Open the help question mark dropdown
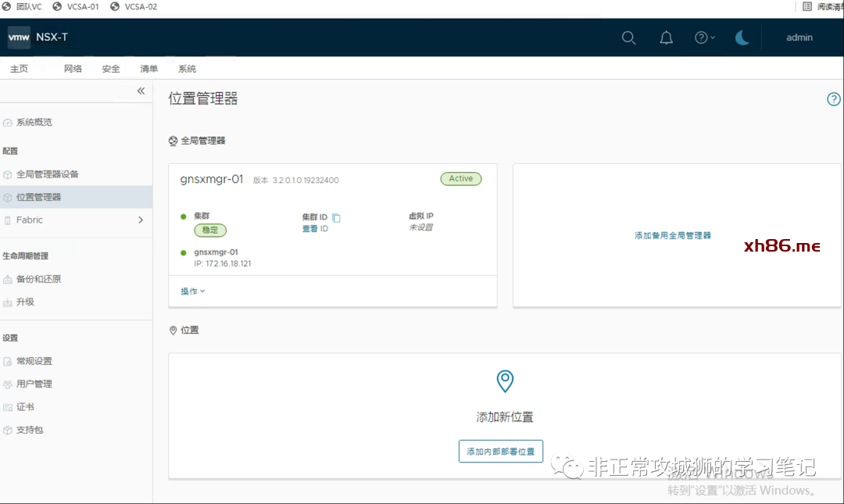Viewport: 844px width, 504px height. [x=704, y=38]
